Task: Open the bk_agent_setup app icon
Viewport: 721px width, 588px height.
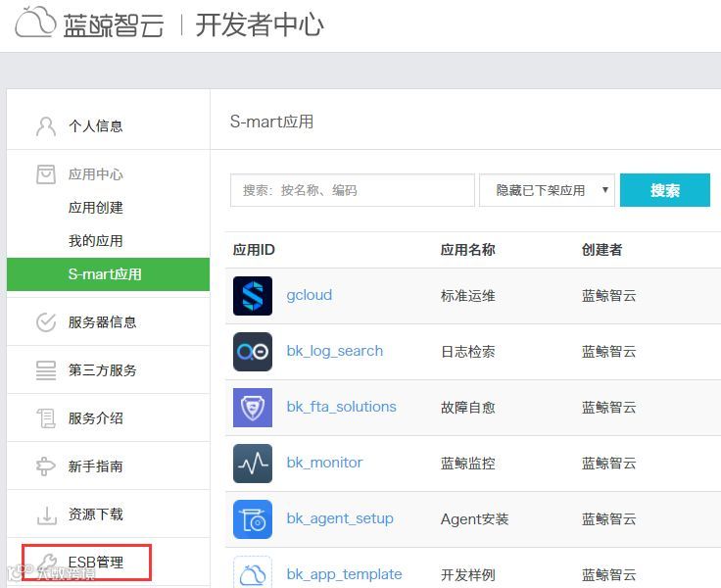Action: point(253,519)
